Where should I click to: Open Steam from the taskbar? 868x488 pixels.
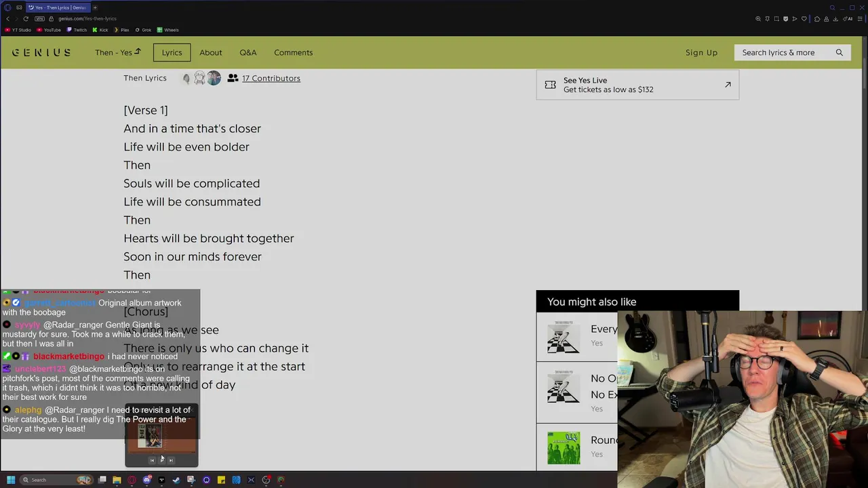(x=176, y=480)
